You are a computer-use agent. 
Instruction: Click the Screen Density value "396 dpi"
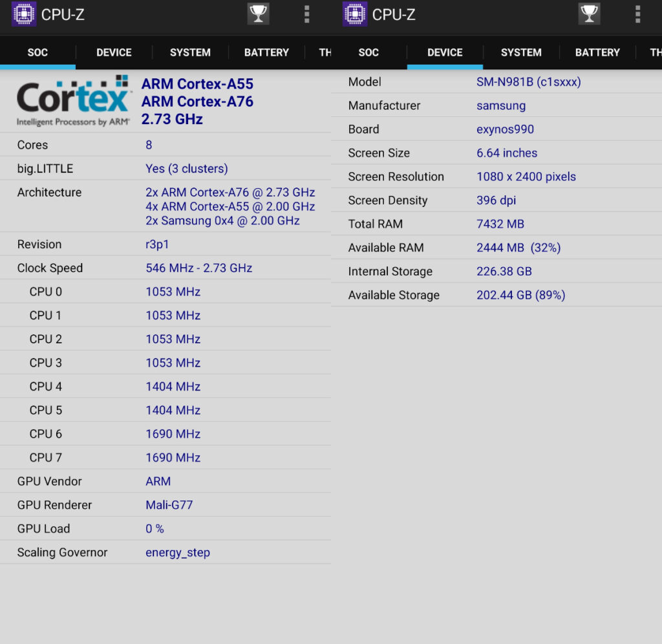(x=496, y=200)
